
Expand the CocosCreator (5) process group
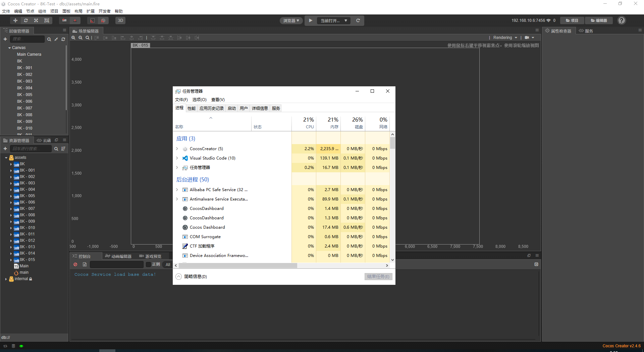(177, 149)
